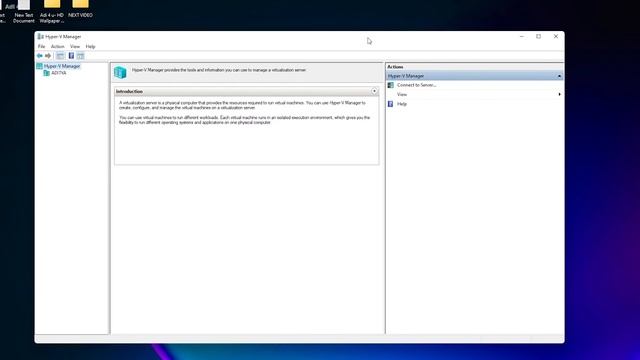Open the Adi 4 u- HD Wallpaper desktop folder
Image resolution: width=640 pixels, height=360 pixels.
click(x=52, y=11)
